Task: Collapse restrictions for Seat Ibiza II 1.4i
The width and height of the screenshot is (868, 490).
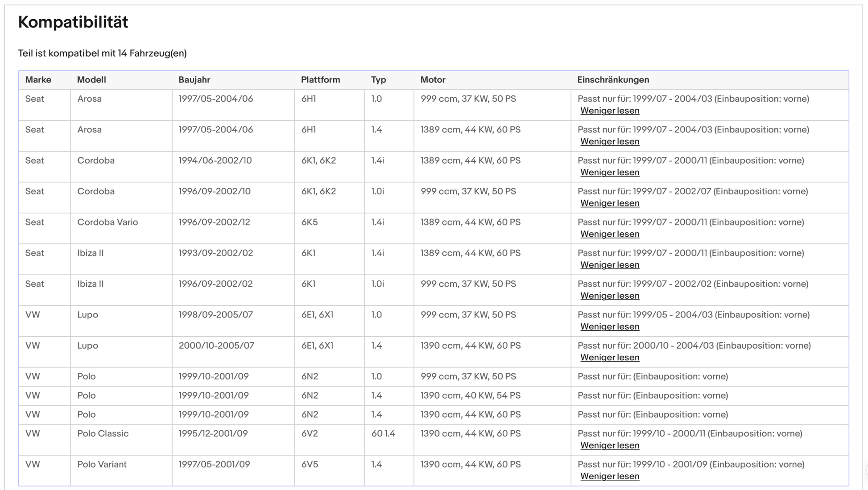Action: pyautogui.click(x=609, y=265)
